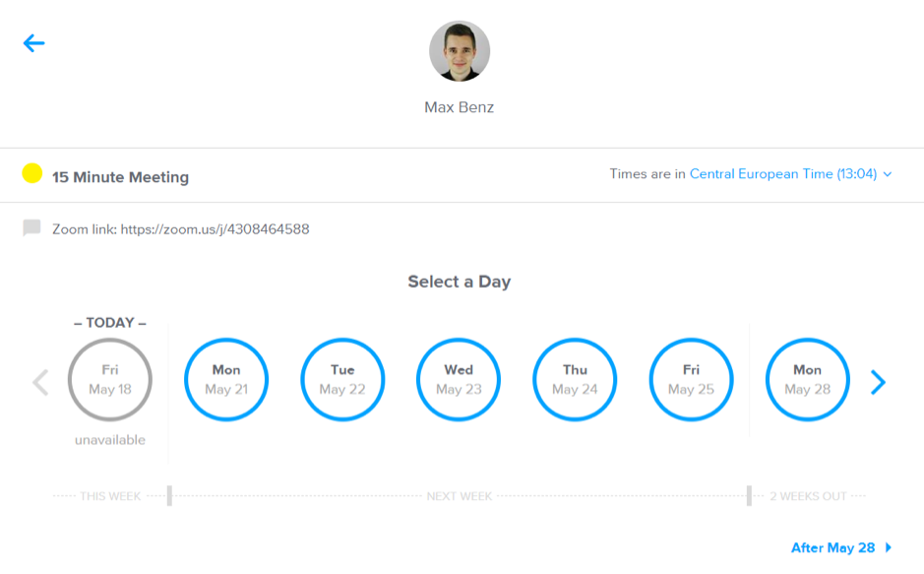Click the unavailable Fri May 18 date circle

pyautogui.click(x=109, y=379)
